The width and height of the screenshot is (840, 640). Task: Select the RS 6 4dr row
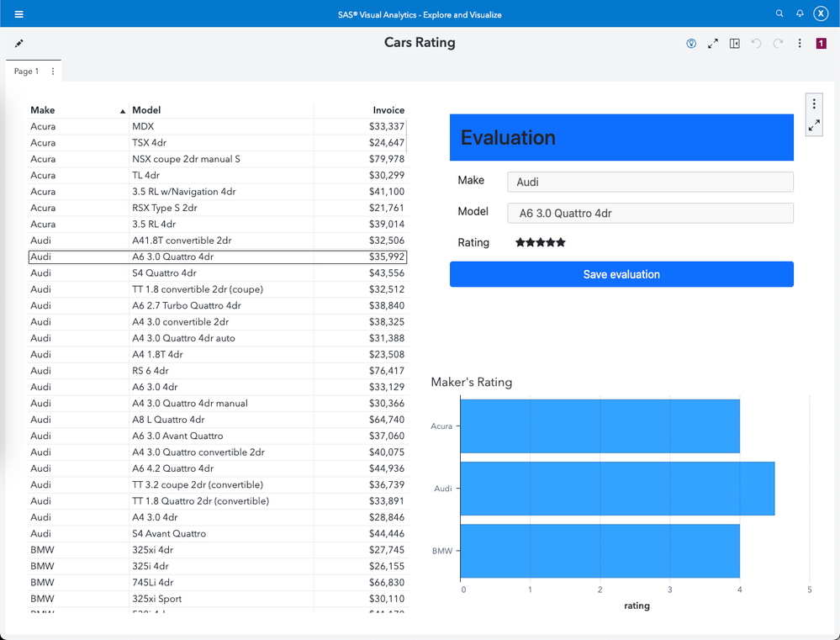(x=217, y=370)
